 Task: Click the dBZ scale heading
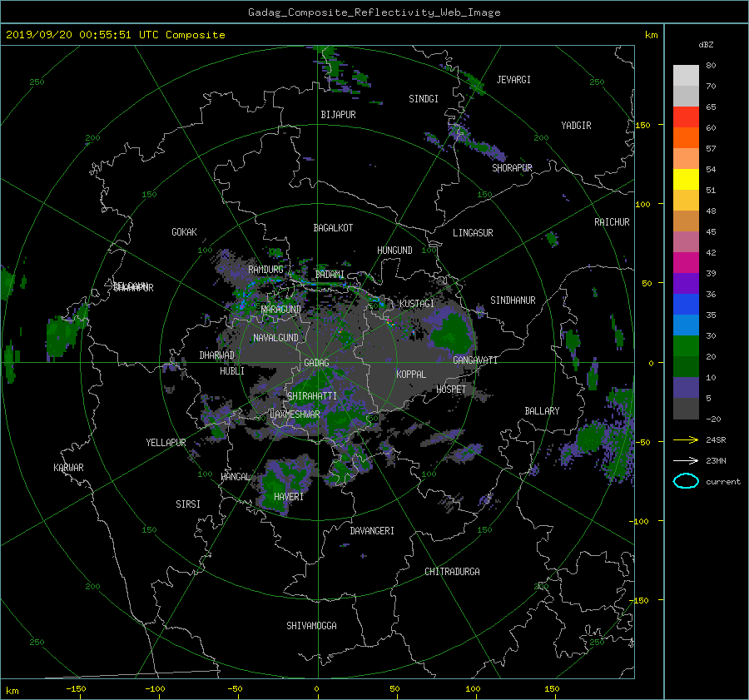[706, 45]
